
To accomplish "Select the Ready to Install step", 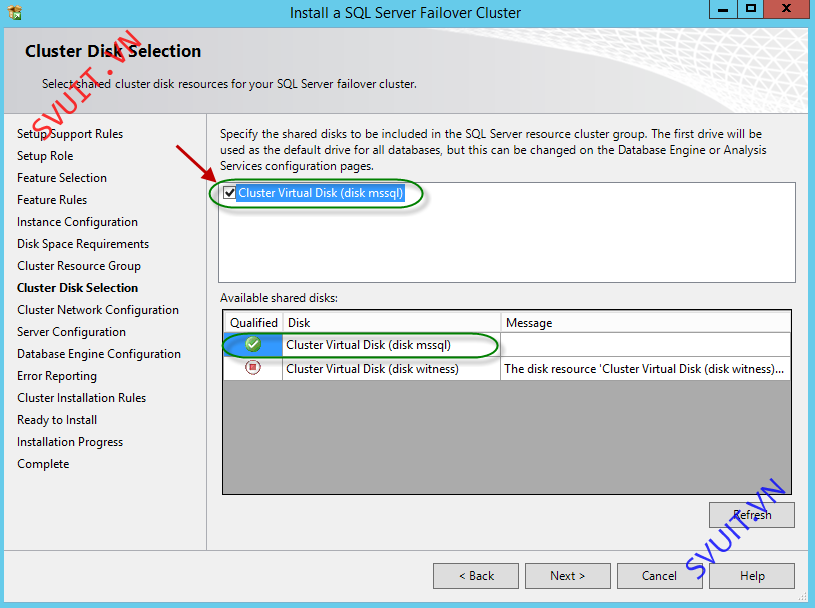I will click(x=57, y=420).
